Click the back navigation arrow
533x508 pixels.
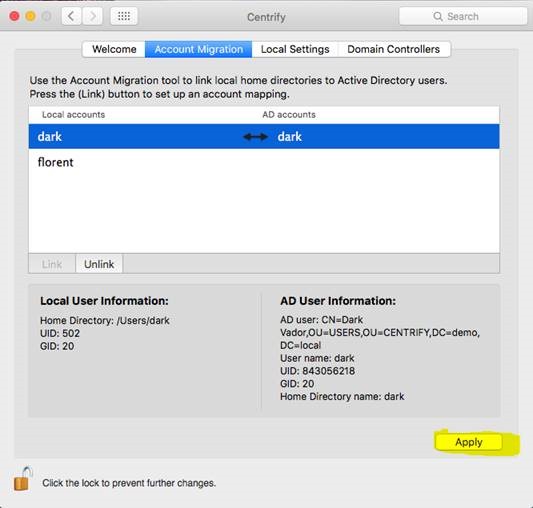coord(71,16)
